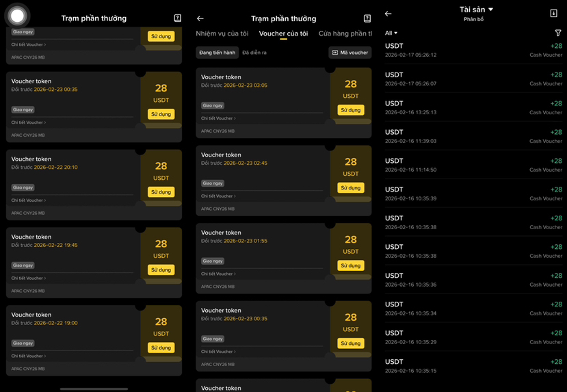Tap Giao ngay tag on 19:00 voucher
Viewport: 567px width, 392px height.
[23, 343]
